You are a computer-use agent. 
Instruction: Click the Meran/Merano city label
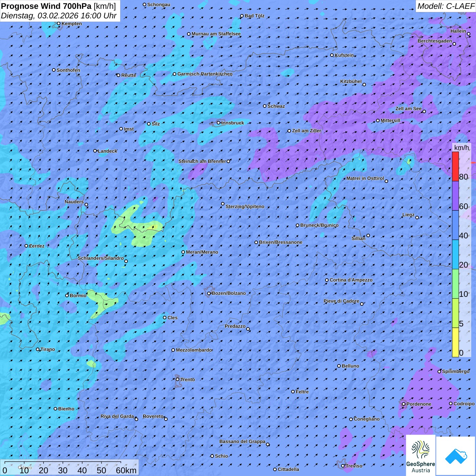coord(202,252)
